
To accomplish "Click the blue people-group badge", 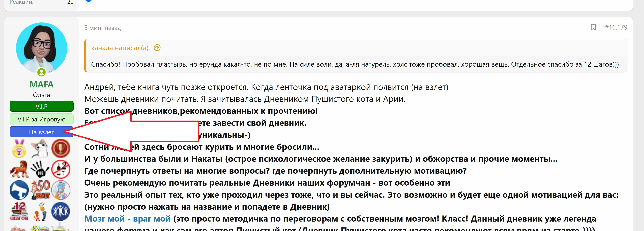I will coord(61,211).
